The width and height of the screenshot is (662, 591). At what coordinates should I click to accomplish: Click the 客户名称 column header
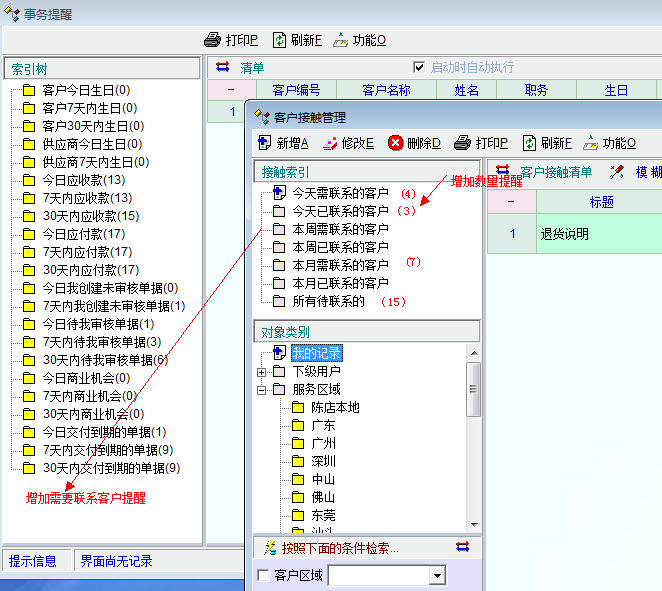click(386, 90)
